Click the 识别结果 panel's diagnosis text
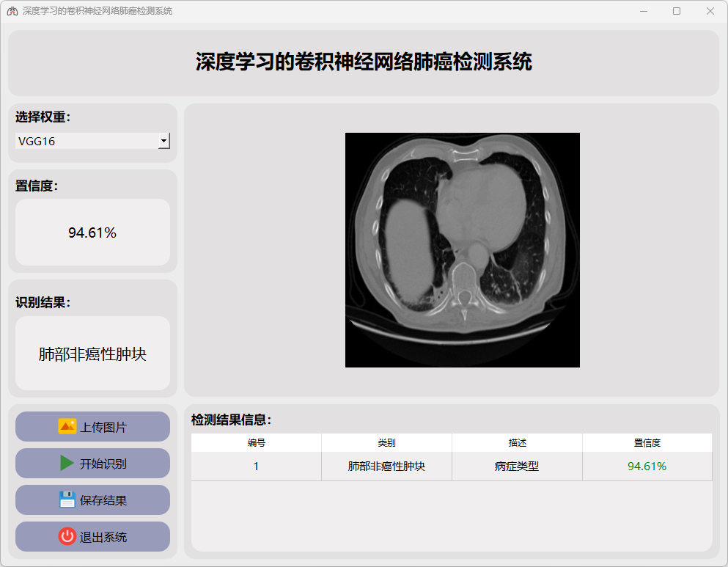728x567 pixels. coord(92,354)
